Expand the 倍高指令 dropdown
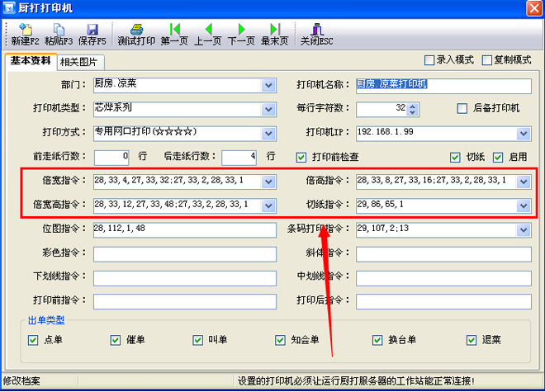 tap(524, 182)
